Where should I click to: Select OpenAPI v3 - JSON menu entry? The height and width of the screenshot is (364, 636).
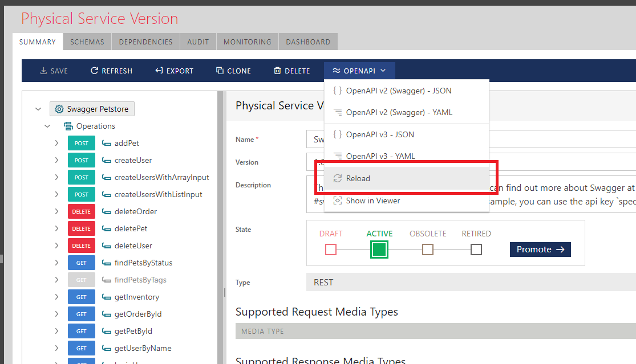coord(380,134)
